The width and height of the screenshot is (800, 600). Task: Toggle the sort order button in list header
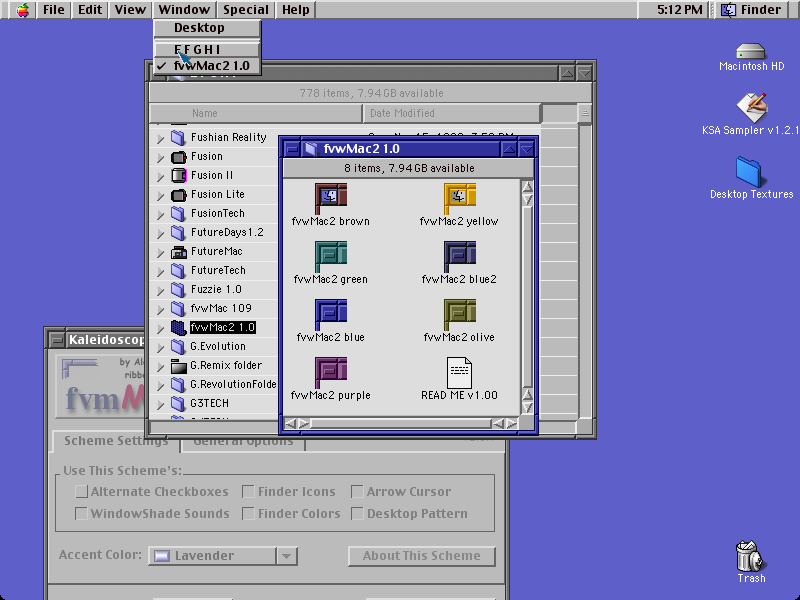click(x=585, y=113)
